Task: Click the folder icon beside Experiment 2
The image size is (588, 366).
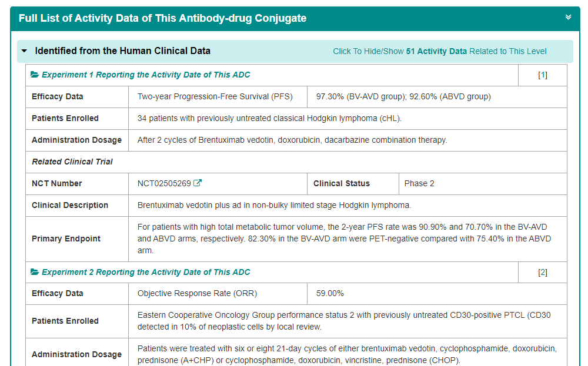Action: 35,273
